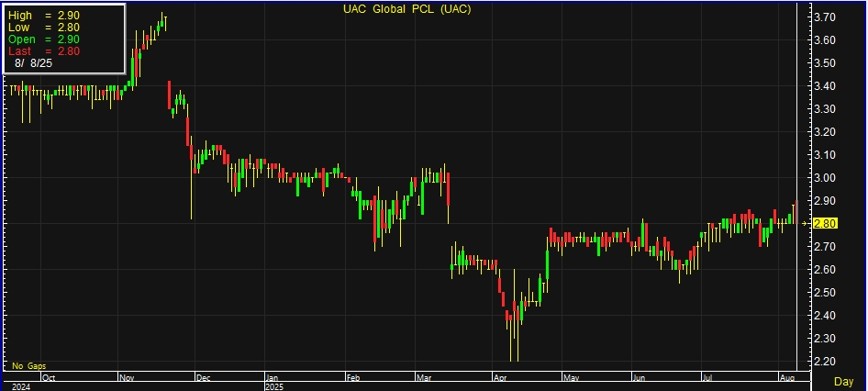Click the 3.10 price axis label
The image size is (868, 391).
(x=825, y=155)
